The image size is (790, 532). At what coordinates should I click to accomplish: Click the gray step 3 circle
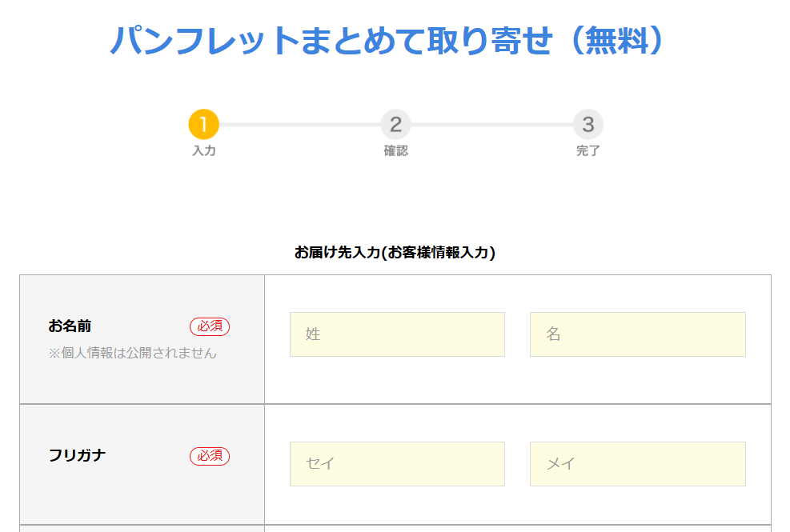pos(587,125)
